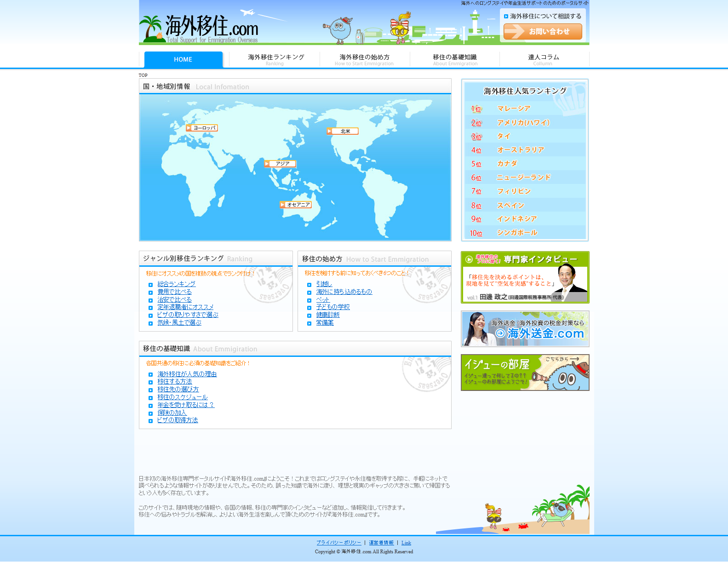728x562 pixels.
Task: Click the arrow icon beside 海外移住が人気の理由
Action: tap(150, 375)
